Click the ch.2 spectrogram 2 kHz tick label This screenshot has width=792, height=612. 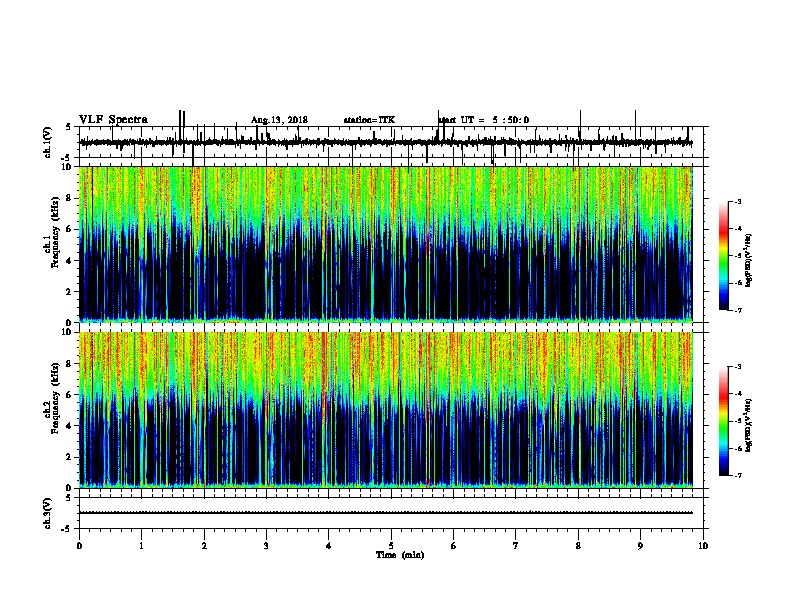coord(69,457)
